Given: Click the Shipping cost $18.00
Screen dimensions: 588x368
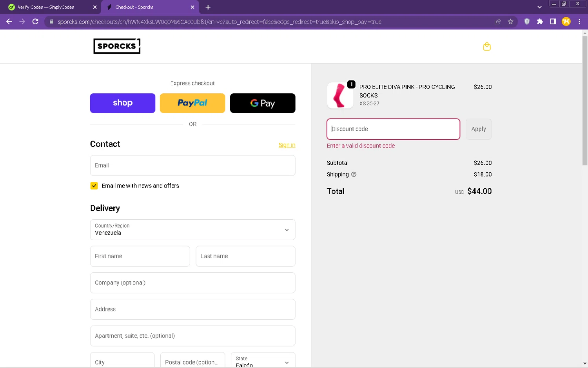Looking at the screenshot, I should point(483,174).
